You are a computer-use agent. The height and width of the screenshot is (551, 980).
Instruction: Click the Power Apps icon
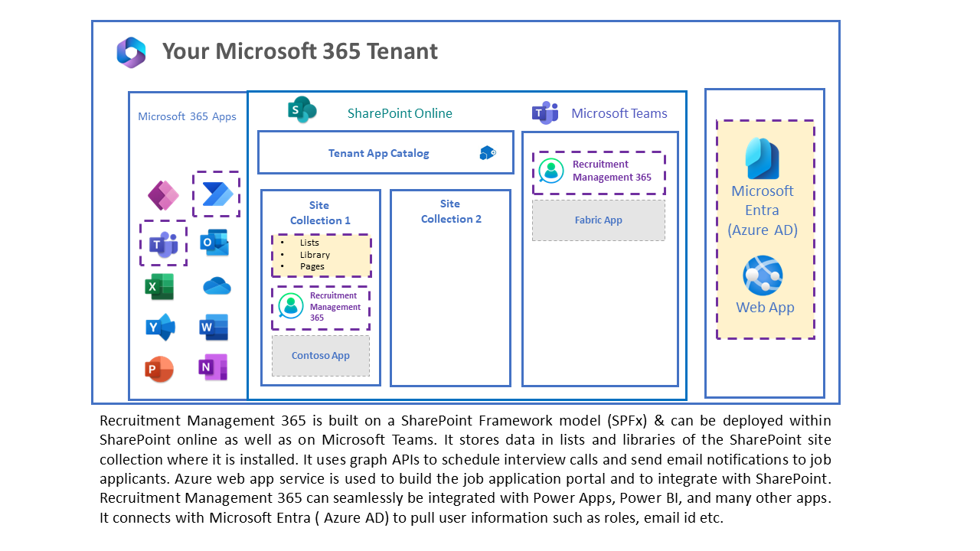[x=163, y=196]
